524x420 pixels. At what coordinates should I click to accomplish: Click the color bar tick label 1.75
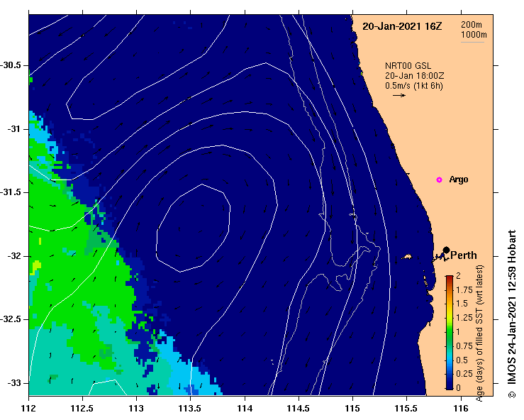[464, 290]
